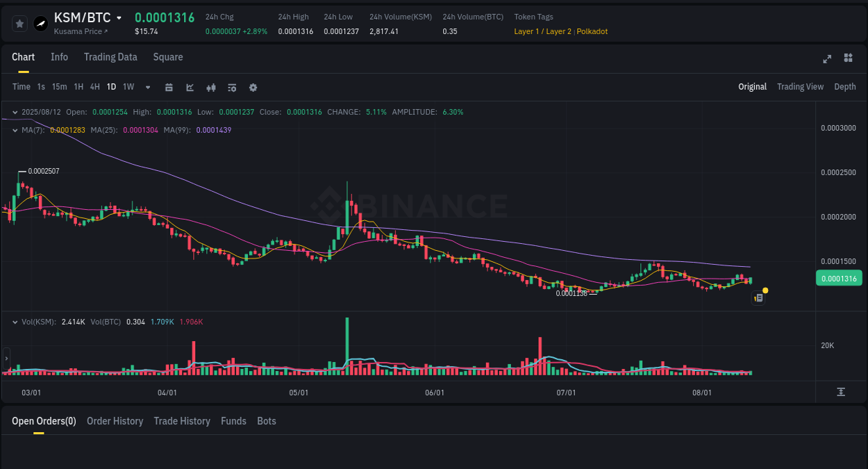This screenshot has width=868, height=469.
Task: Click the favorite star for KSM/BTC
Action: [19, 23]
